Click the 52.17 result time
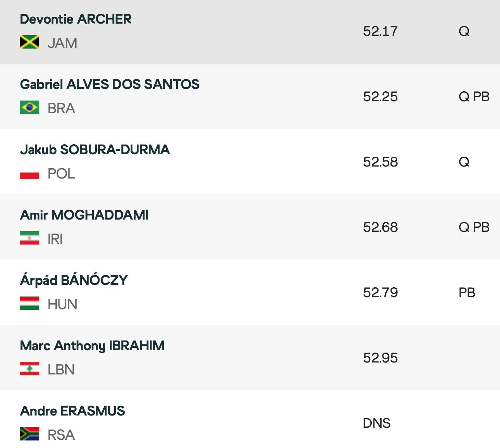The height and width of the screenshot is (448, 500). [x=380, y=31]
